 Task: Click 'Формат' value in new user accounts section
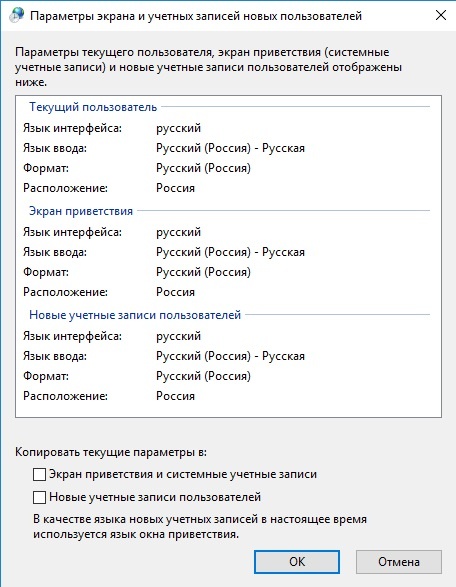pyautogui.click(x=203, y=376)
